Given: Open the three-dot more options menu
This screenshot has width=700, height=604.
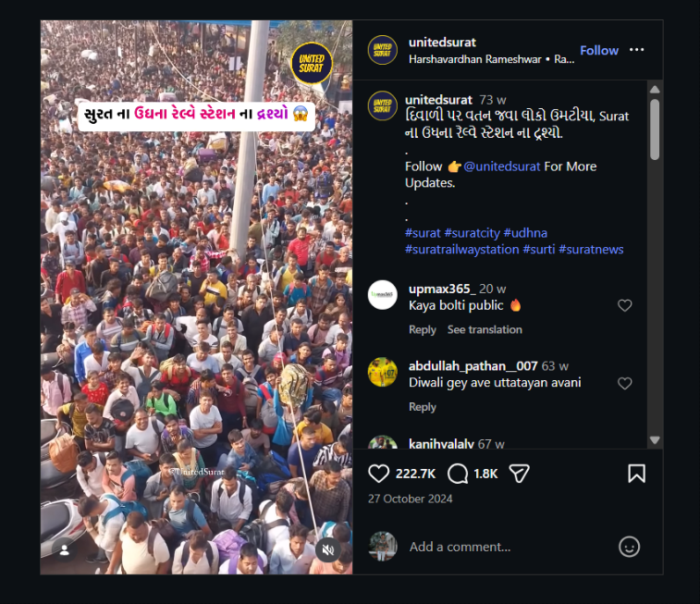Looking at the screenshot, I should 637,50.
